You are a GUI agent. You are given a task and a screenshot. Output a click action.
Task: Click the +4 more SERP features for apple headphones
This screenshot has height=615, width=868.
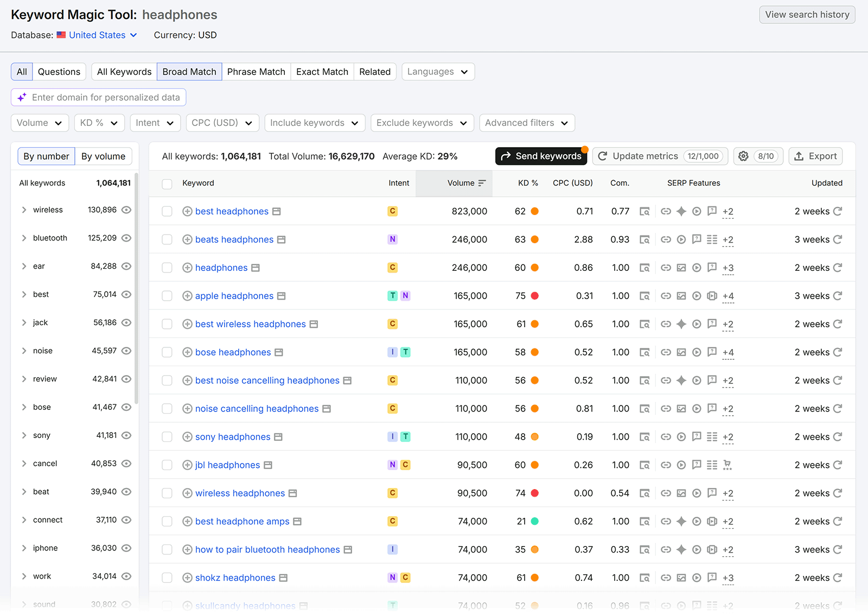click(728, 296)
